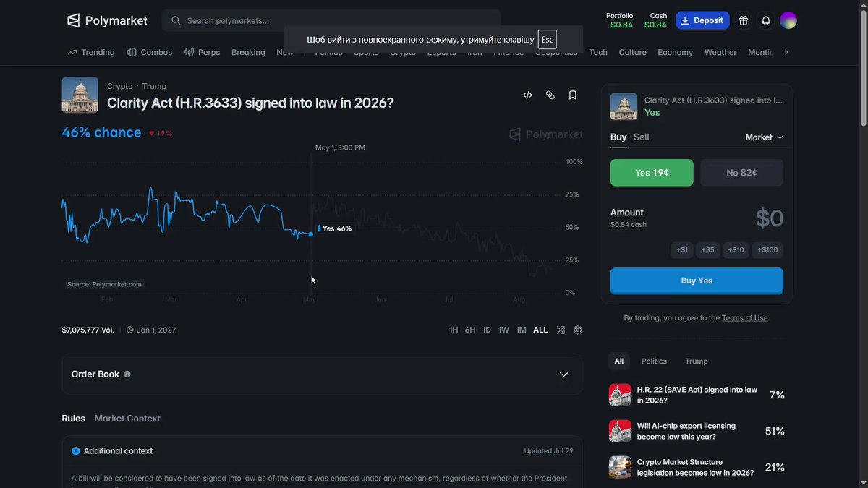This screenshot has width=868, height=488.
Task: Expand the Order Book section
Action: click(564, 374)
